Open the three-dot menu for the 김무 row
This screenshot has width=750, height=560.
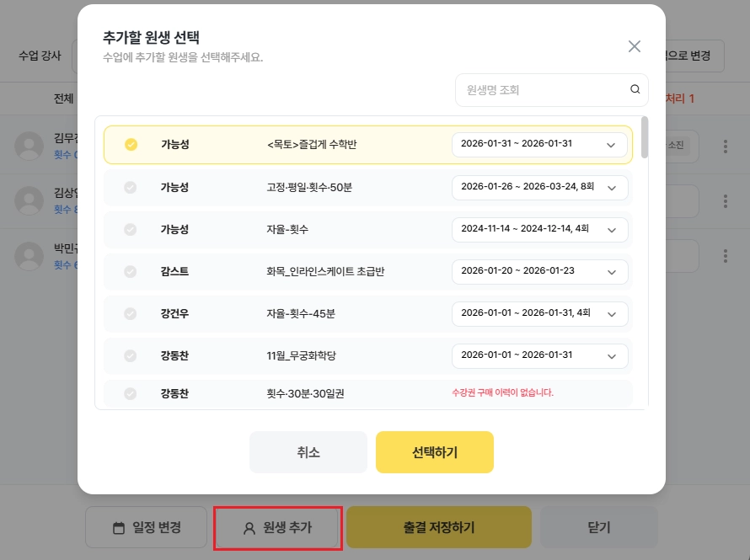(725, 147)
